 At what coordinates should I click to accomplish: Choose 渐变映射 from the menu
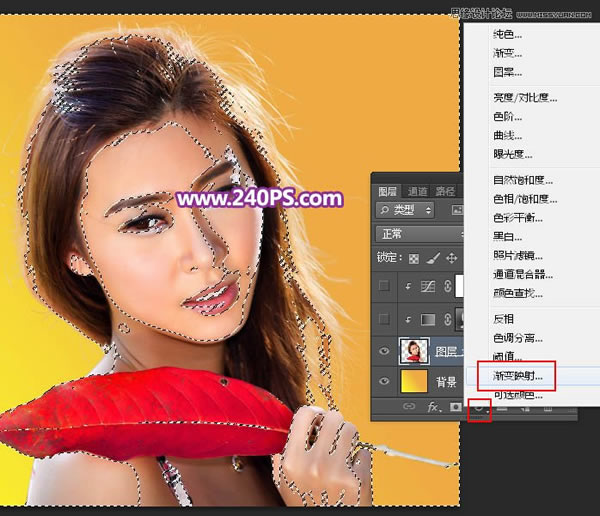[x=517, y=376]
